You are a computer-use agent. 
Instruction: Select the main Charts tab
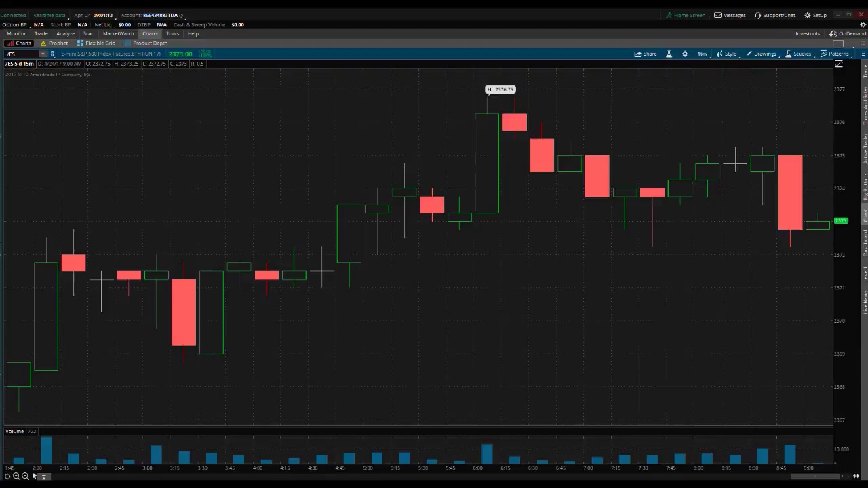click(x=150, y=33)
